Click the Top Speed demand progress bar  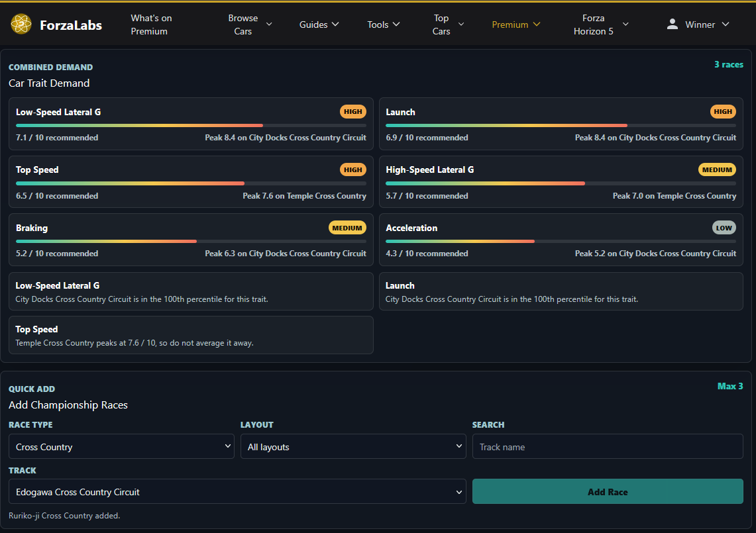(x=191, y=183)
